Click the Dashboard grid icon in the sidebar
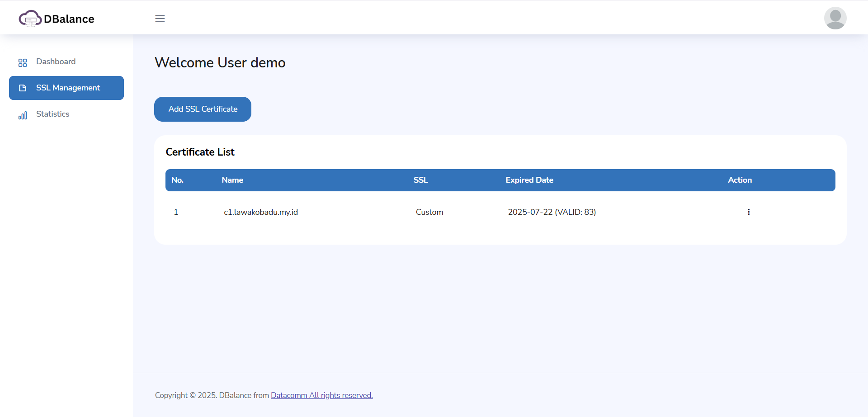Screen dimensions: 868x417 click(x=23, y=62)
